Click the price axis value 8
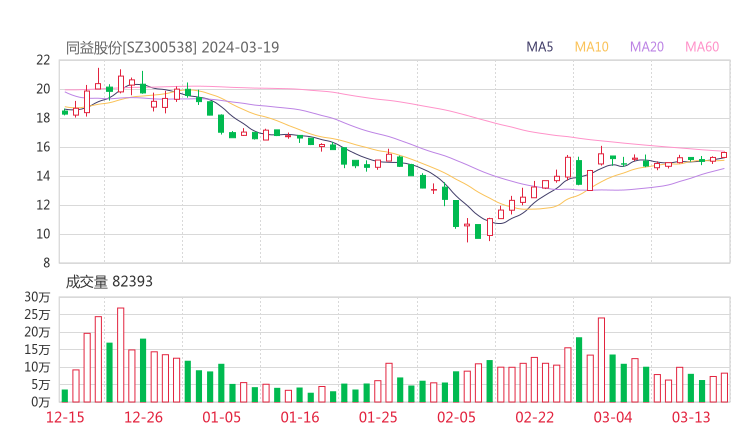 (x=46, y=263)
